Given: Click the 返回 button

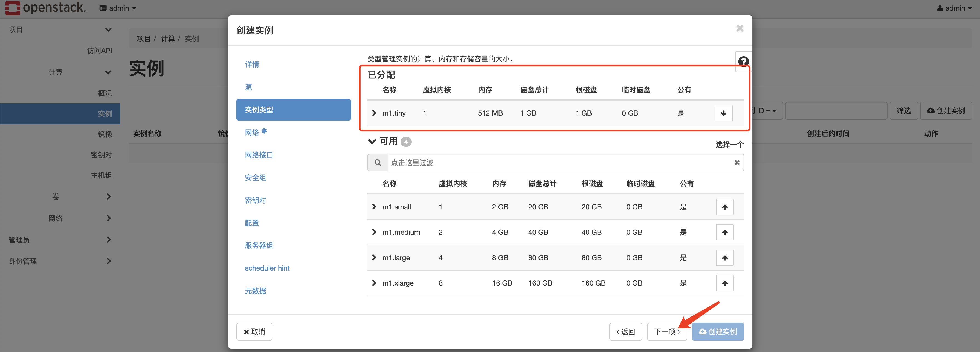Looking at the screenshot, I should point(625,332).
